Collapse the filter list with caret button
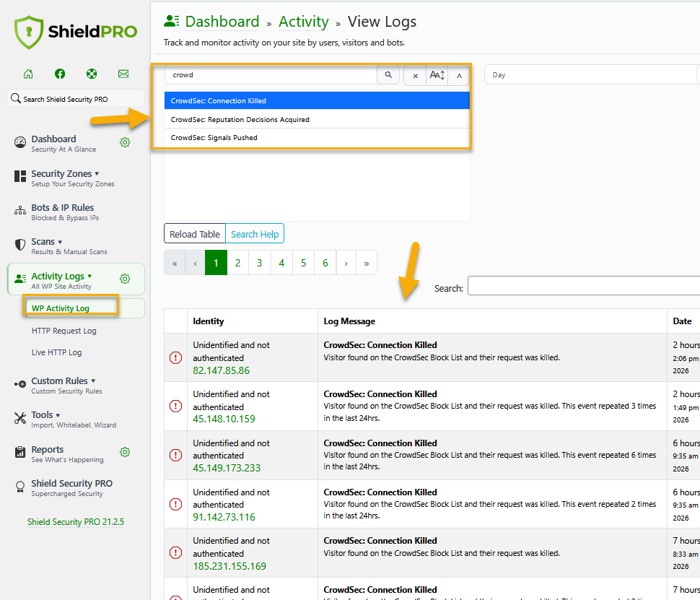The width and height of the screenshot is (700, 600). (459, 76)
